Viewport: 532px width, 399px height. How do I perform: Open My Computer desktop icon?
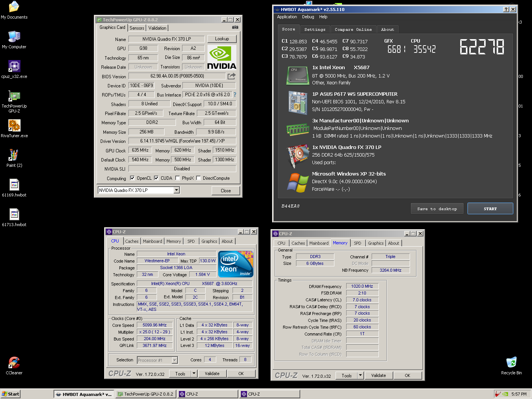[14, 40]
